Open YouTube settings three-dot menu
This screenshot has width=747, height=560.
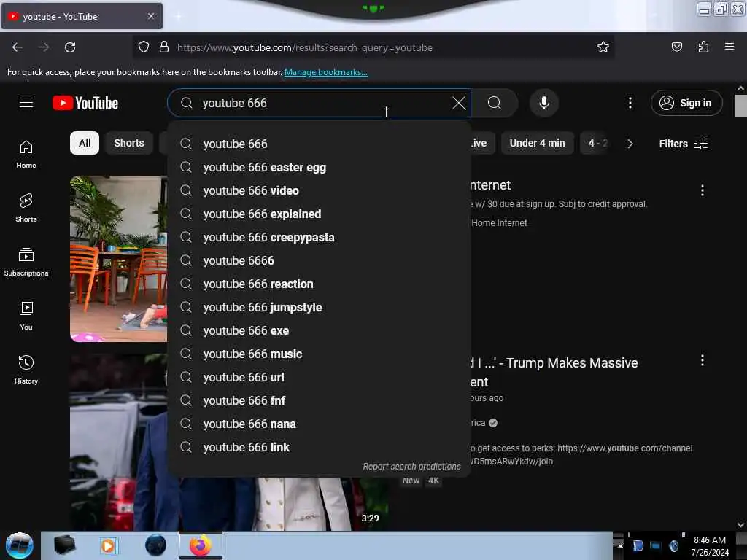coord(630,103)
